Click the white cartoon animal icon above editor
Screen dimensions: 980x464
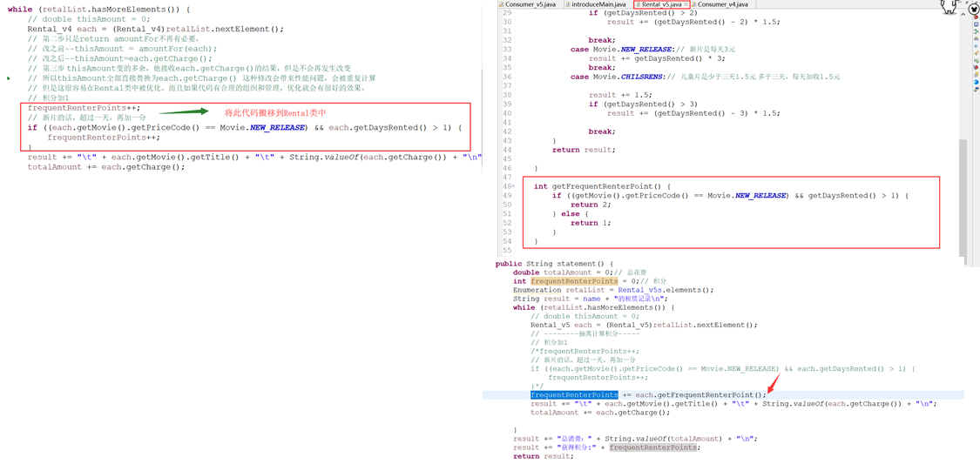949,7
